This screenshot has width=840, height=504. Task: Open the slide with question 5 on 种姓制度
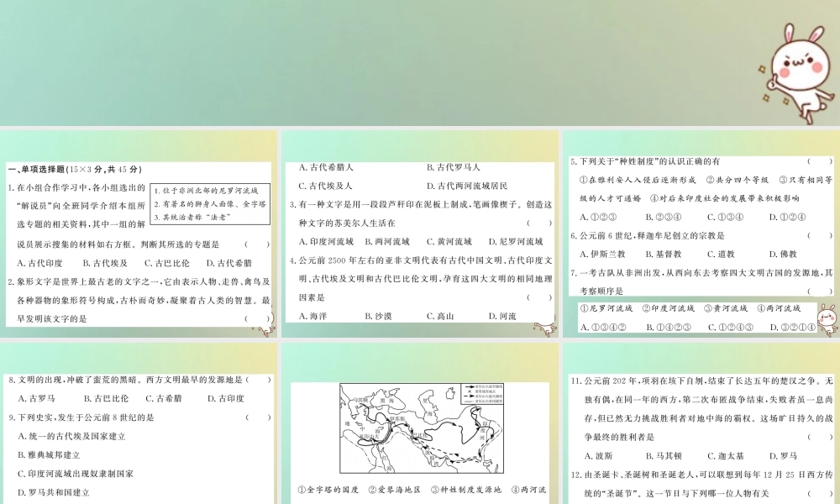[701, 234]
